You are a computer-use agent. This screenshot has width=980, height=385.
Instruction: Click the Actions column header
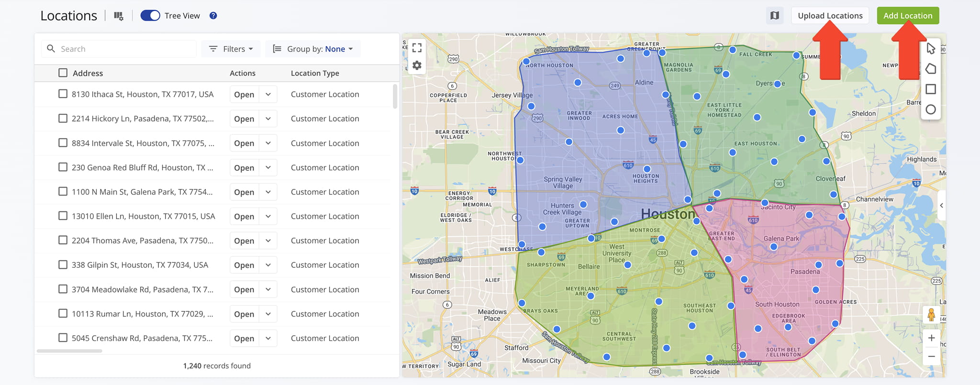tap(243, 73)
